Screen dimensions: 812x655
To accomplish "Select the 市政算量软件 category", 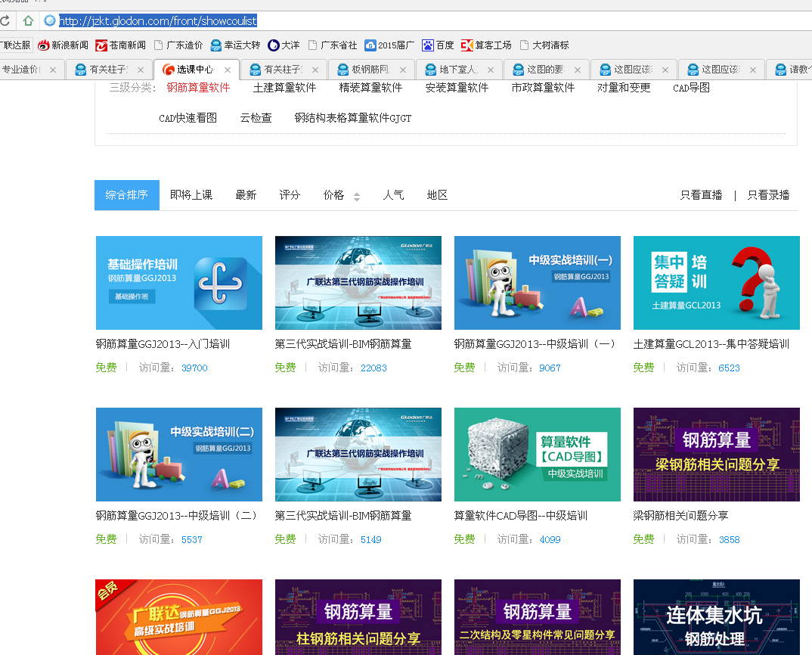I will point(543,88).
